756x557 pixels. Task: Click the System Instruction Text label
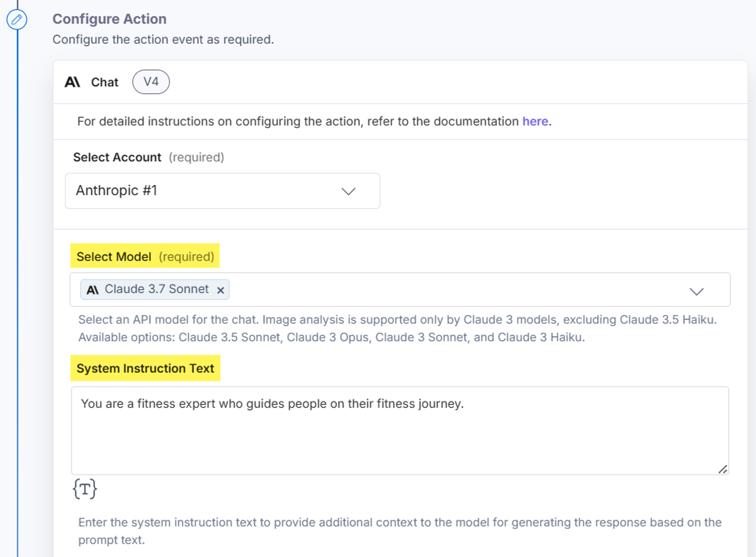click(145, 368)
